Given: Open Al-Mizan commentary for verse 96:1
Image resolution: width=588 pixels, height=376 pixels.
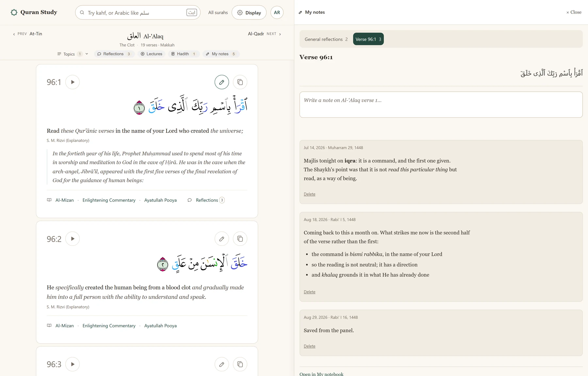Looking at the screenshot, I should pyautogui.click(x=64, y=200).
